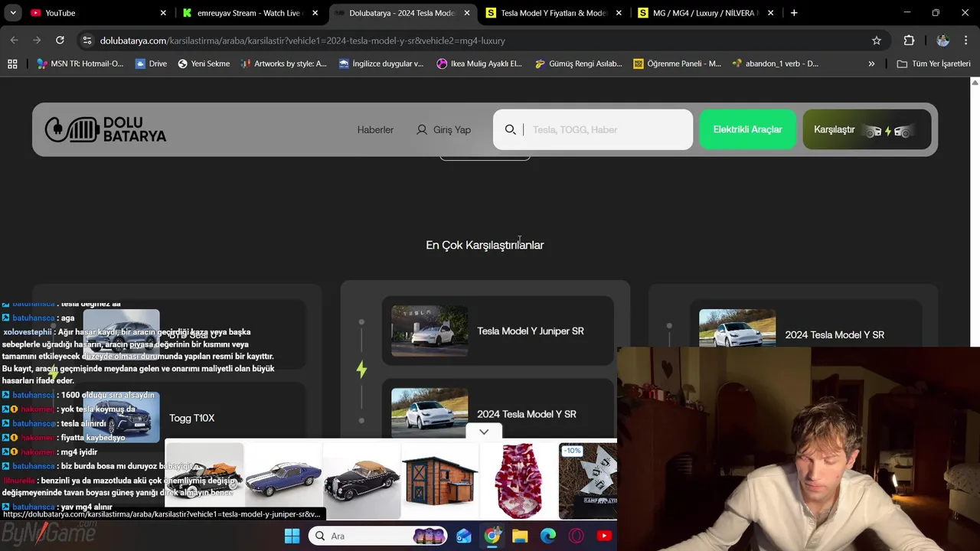Open the Chrome three-dot menu

pyautogui.click(x=965, y=41)
